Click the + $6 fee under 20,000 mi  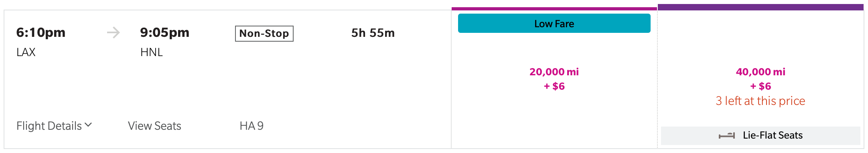pos(554,86)
